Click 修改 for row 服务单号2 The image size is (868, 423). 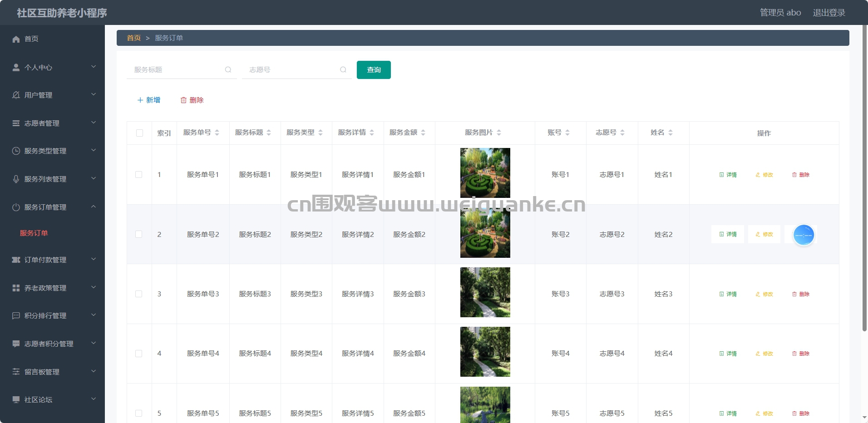coord(764,234)
